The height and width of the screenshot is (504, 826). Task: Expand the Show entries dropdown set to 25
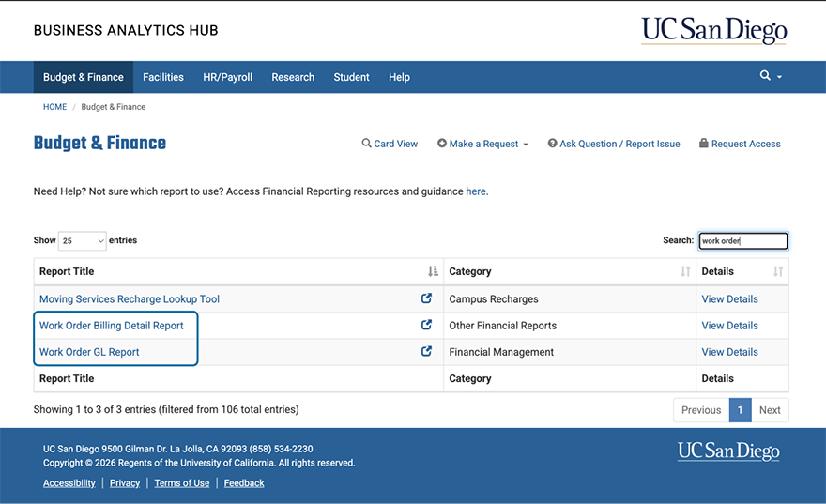pyautogui.click(x=83, y=240)
